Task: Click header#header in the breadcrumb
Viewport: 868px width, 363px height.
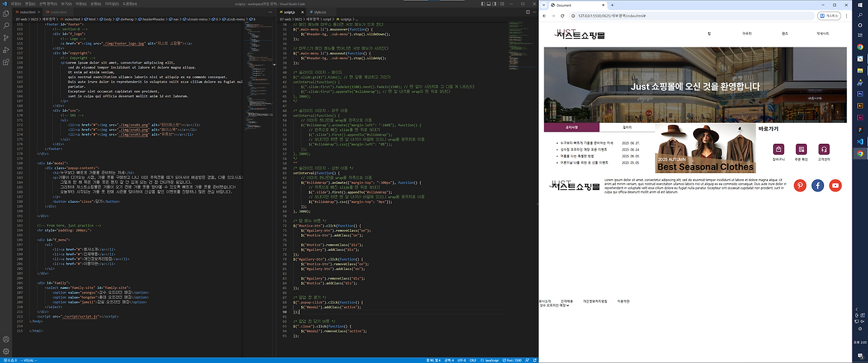Action: (151, 19)
